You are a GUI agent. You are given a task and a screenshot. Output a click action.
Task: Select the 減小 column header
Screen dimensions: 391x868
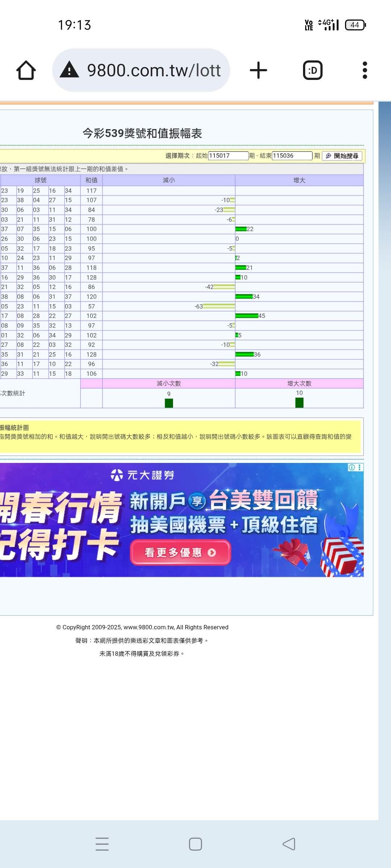(x=169, y=180)
